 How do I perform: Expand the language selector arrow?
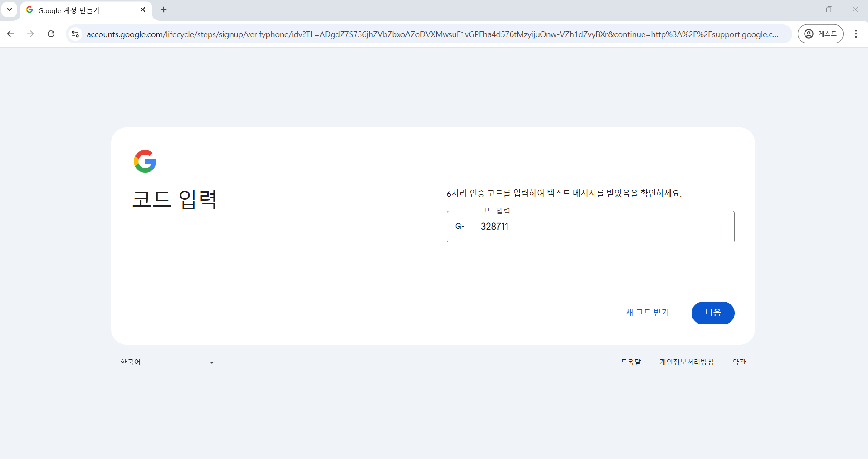(211, 362)
